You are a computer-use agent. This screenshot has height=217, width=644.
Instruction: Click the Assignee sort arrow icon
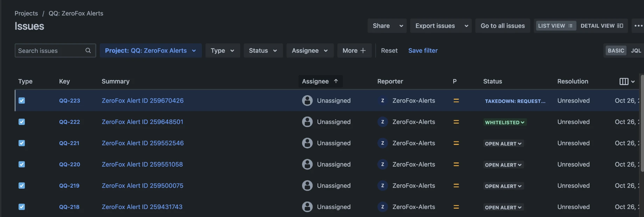point(336,81)
